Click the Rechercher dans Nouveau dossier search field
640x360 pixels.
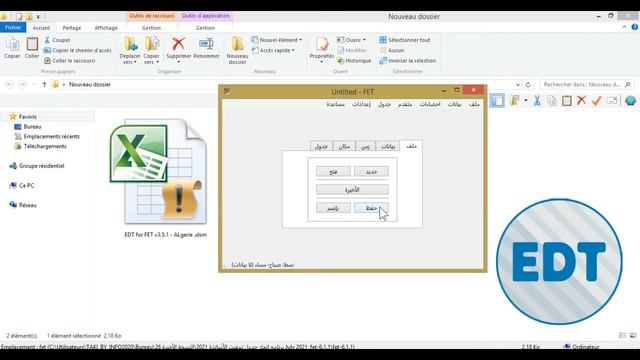(586, 84)
